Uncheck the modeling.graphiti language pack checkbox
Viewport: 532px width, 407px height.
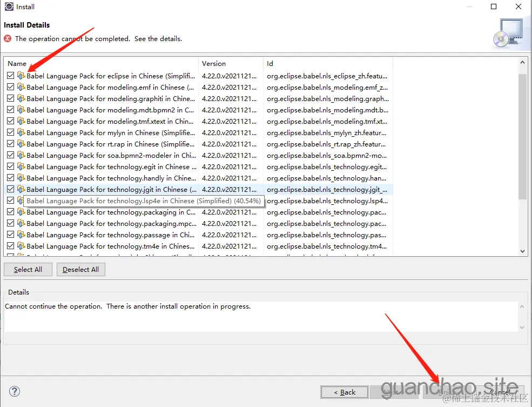tap(10, 98)
